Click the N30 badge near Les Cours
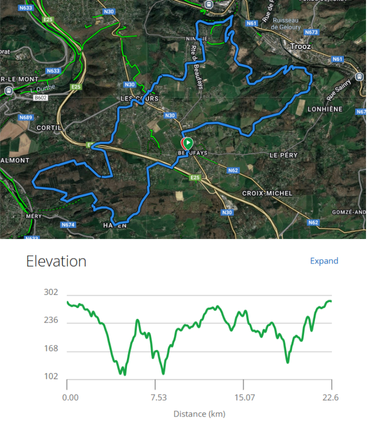Viewport: 367px width, 430px height. pyautogui.click(x=129, y=85)
